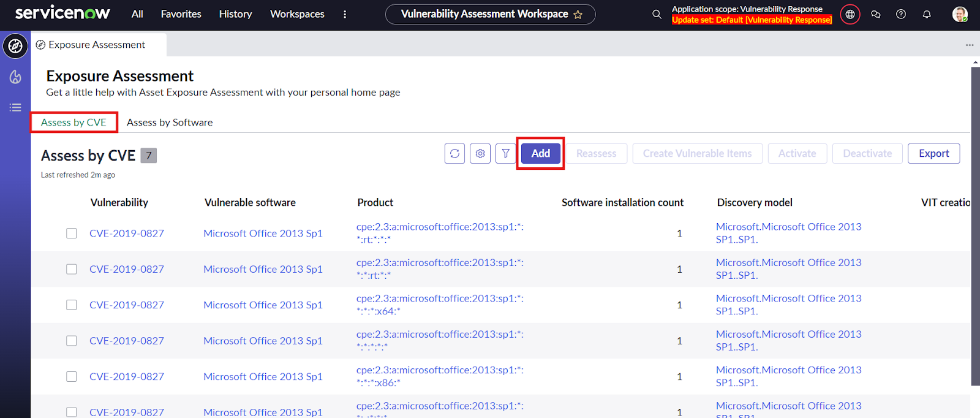
Task: Open the Favorites menu
Action: 181,14
